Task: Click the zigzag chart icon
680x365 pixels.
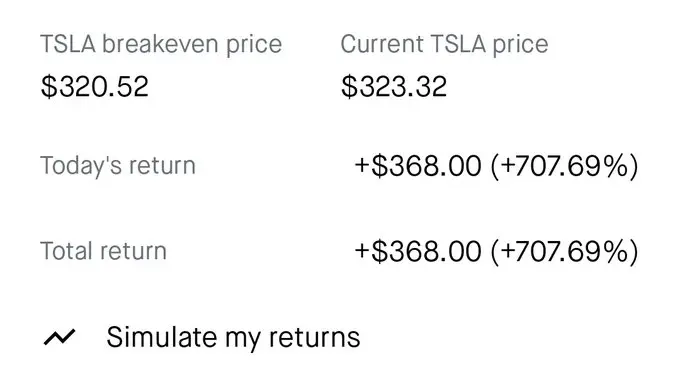Action: [x=59, y=337]
